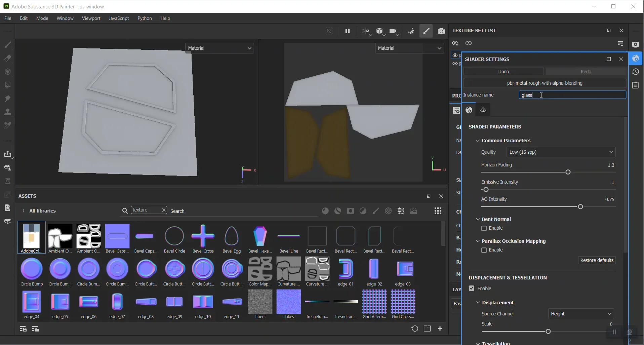Screen dimensions: 644x345
Task: Open the Quality dropdown set to Low (16 spp)
Action: (561, 152)
